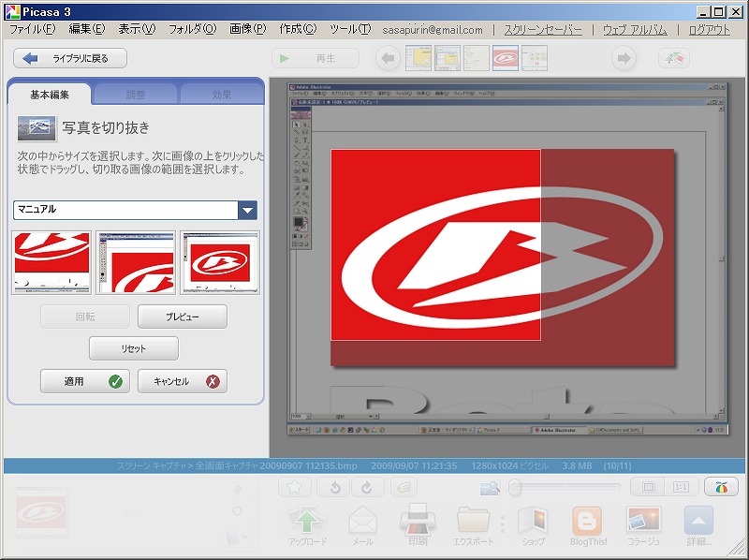Click inside the bright crop selection area
This screenshot has width=749, height=560.
435,244
